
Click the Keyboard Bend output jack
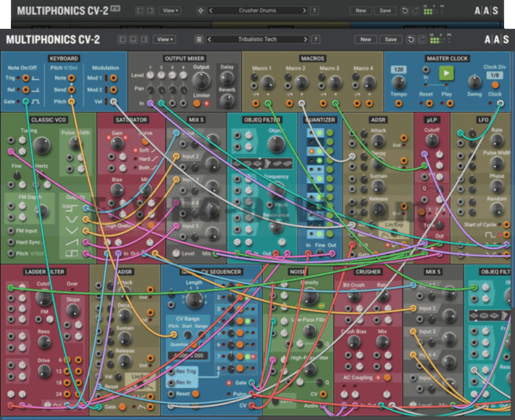click(71, 90)
